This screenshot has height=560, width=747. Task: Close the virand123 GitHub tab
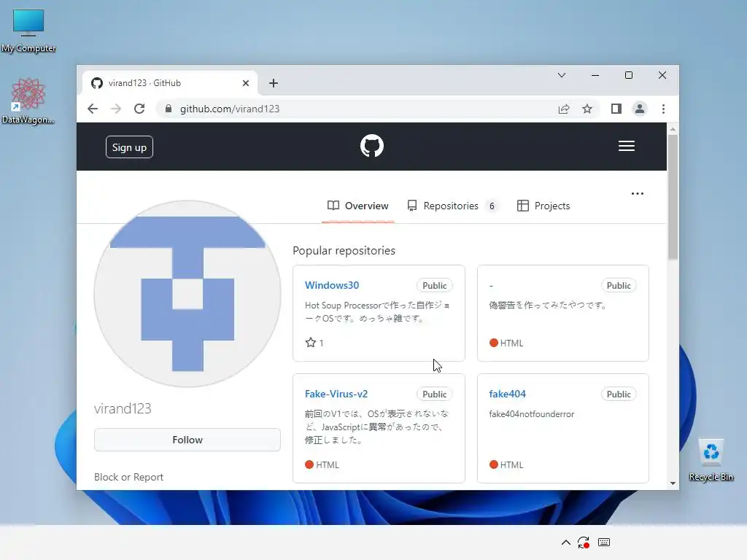(x=245, y=83)
